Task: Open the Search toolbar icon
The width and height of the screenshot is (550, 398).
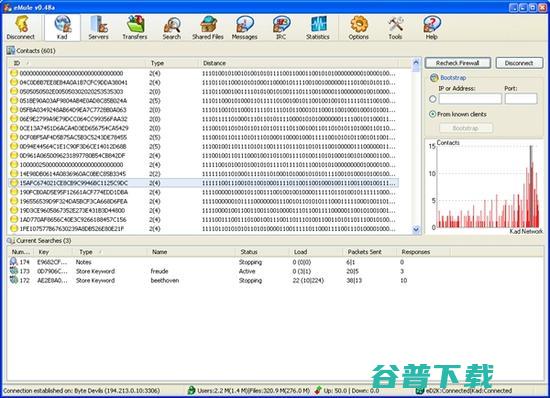Action: coord(172,28)
